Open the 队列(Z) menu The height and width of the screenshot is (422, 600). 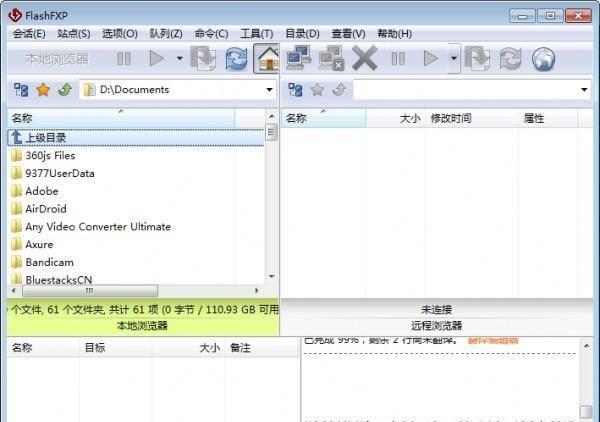(166, 34)
